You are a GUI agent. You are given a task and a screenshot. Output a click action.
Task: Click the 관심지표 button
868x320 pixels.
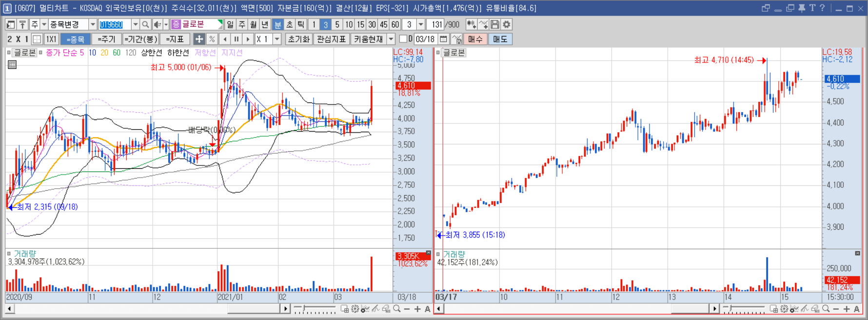pos(331,39)
